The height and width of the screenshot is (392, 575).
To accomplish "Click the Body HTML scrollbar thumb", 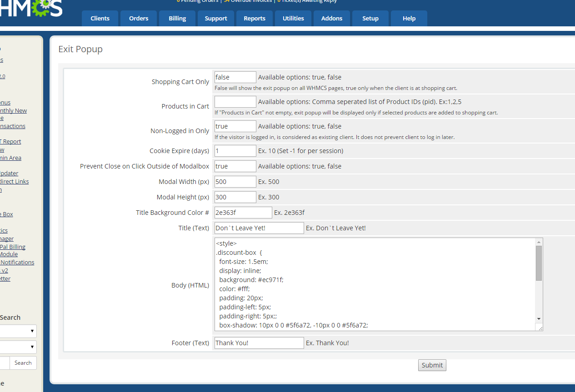I will tap(539, 263).
